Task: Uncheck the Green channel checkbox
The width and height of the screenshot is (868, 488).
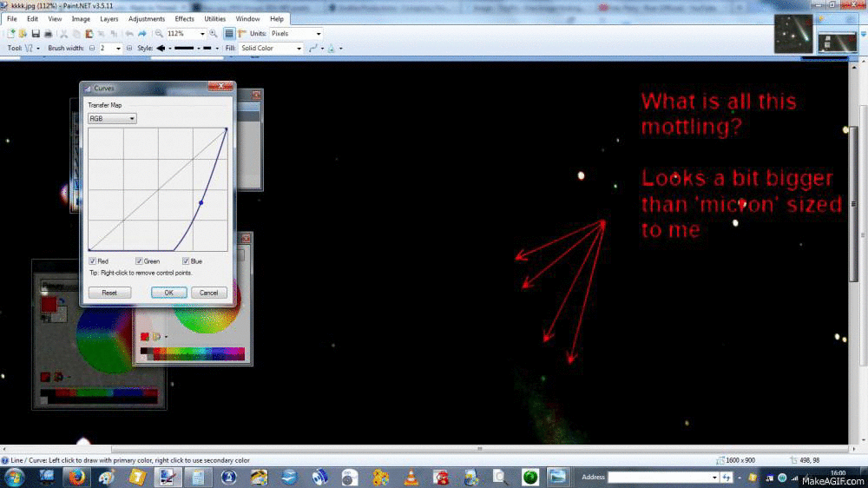Action: tap(139, 260)
